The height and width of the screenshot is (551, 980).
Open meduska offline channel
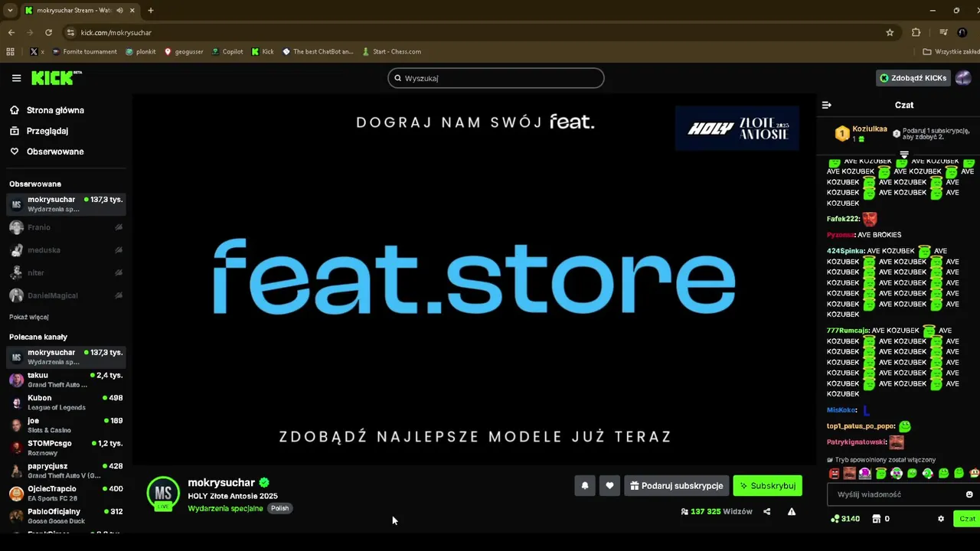[66, 250]
